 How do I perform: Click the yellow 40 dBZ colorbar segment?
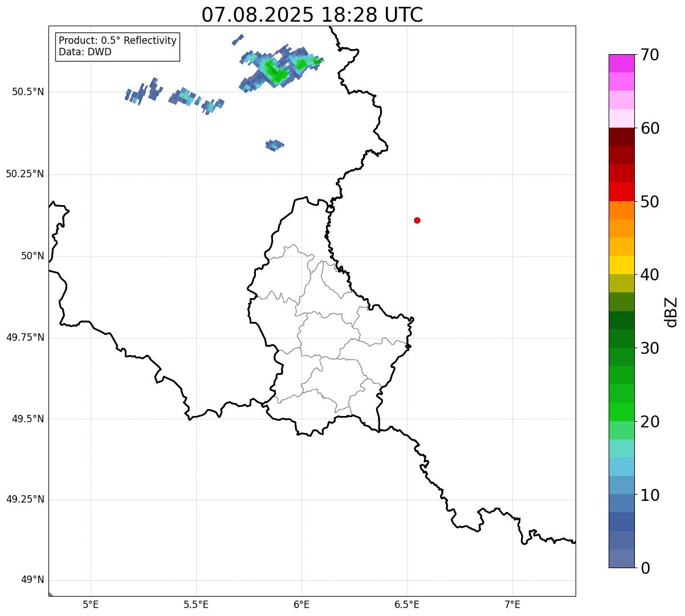[x=621, y=265]
